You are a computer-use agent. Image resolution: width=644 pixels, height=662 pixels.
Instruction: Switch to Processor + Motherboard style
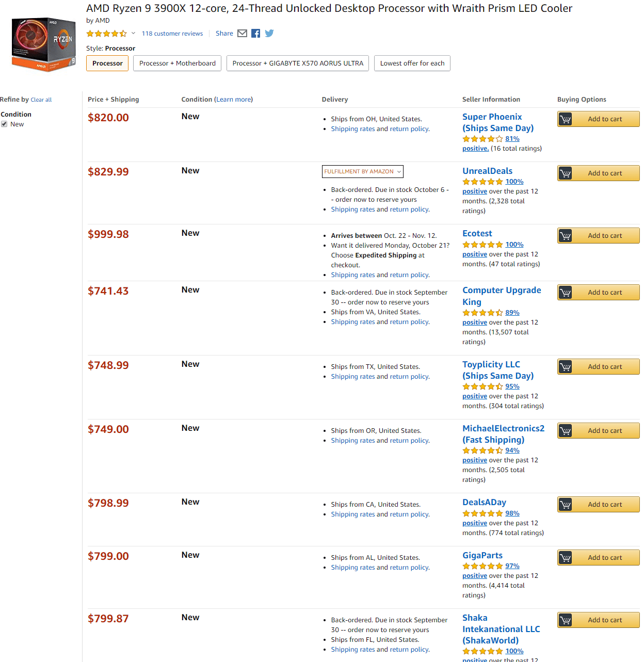coord(177,63)
